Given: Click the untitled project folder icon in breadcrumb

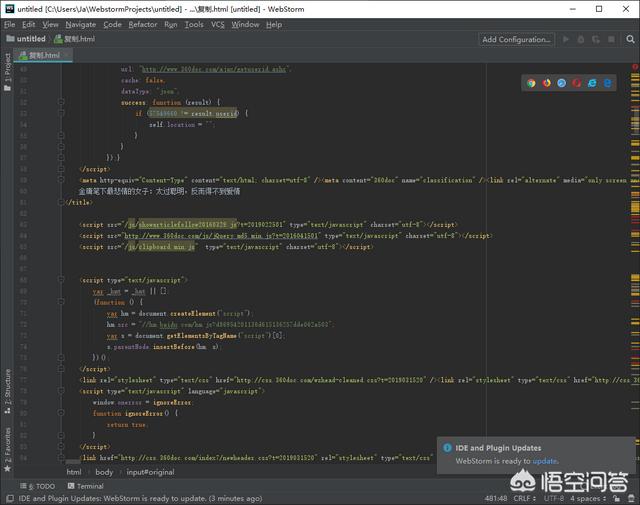Looking at the screenshot, I should point(10,39).
